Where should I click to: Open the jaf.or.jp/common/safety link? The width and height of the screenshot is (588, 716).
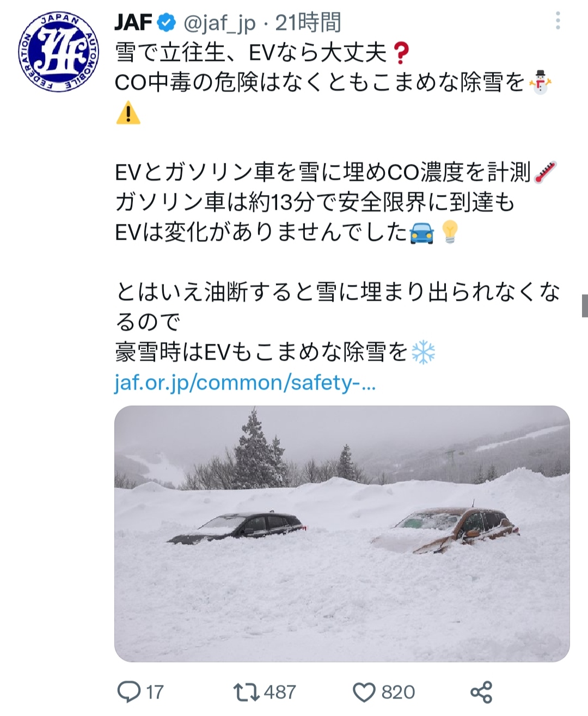pyautogui.click(x=245, y=383)
